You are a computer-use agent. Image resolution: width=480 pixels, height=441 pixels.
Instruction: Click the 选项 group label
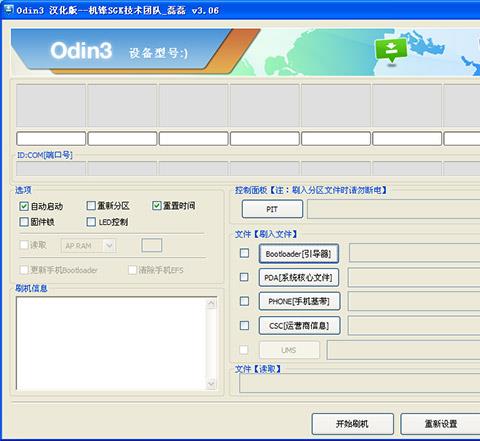[23, 190]
